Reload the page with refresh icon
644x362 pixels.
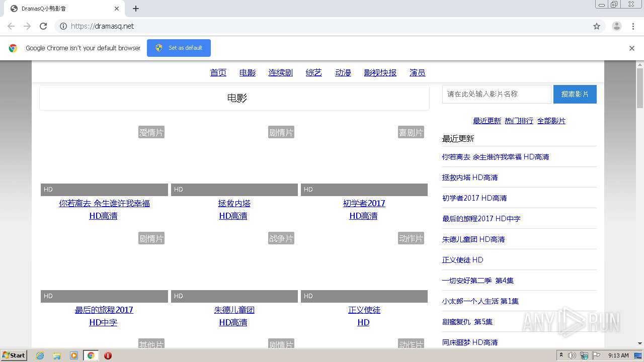(x=43, y=26)
